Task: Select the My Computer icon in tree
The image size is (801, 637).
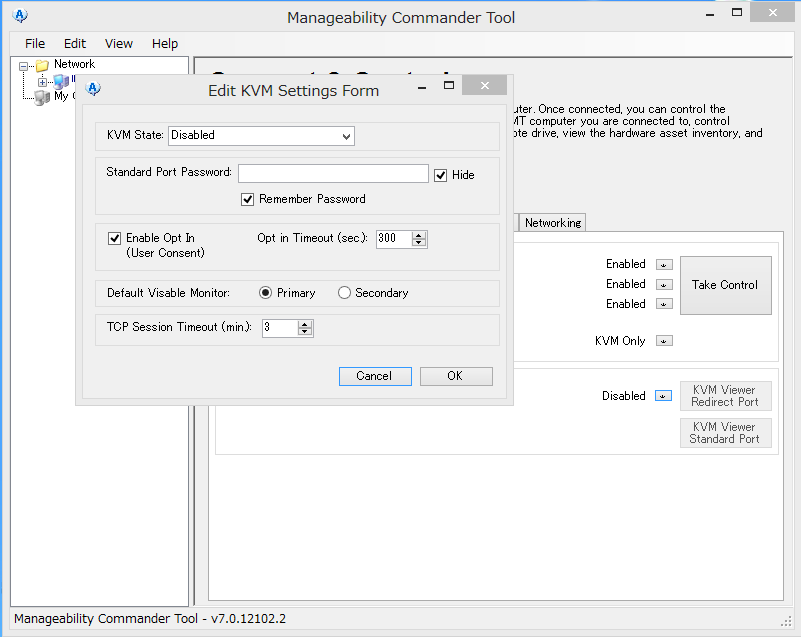Action: 41,97
